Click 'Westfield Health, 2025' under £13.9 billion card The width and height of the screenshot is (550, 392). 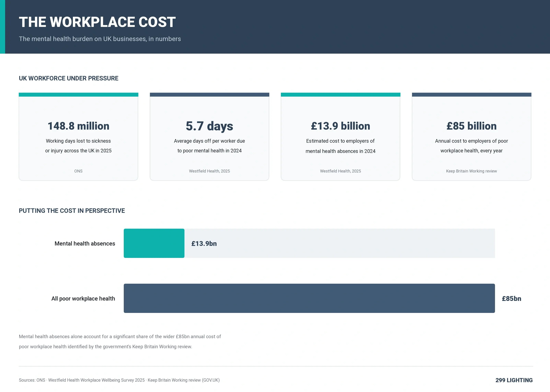coord(340,171)
